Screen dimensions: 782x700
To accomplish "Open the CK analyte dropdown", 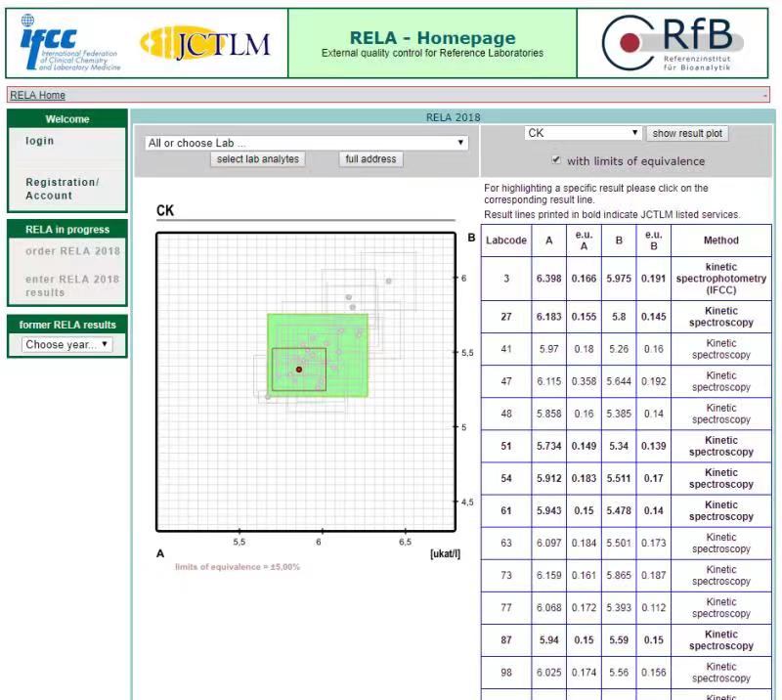I will pos(583,133).
